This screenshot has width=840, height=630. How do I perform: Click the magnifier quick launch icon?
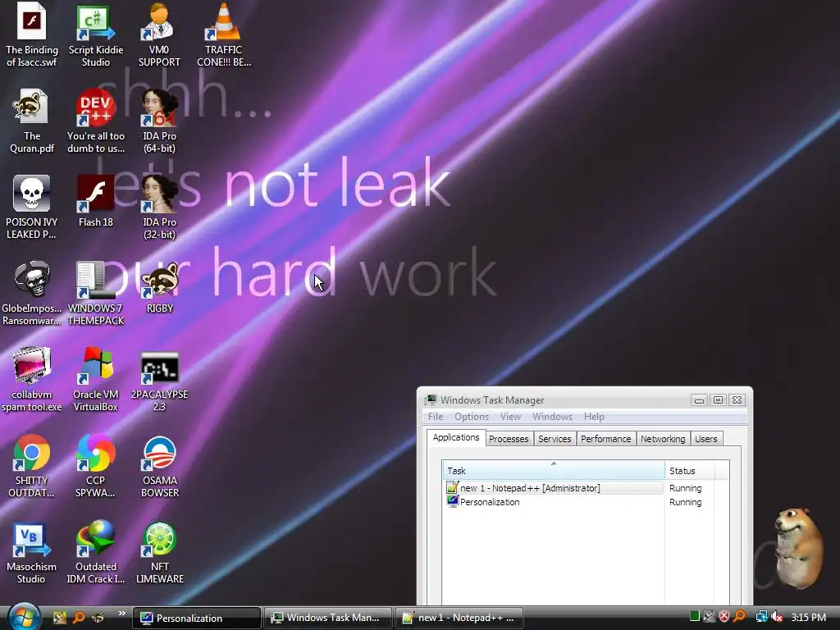pyautogui.click(x=79, y=618)
